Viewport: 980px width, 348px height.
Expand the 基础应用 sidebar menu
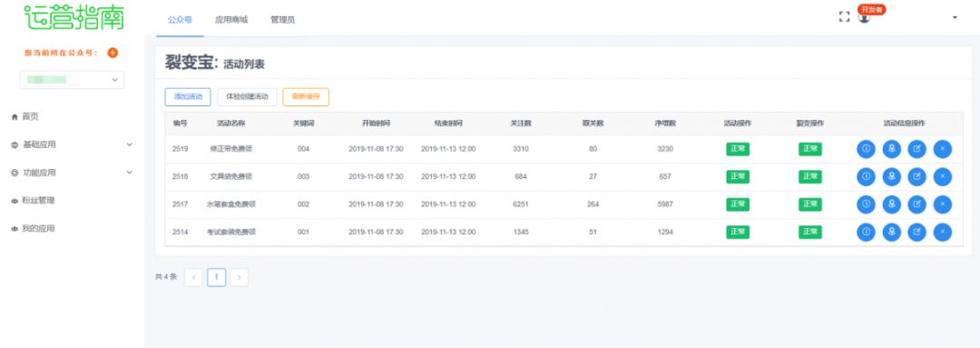point(72,144)
